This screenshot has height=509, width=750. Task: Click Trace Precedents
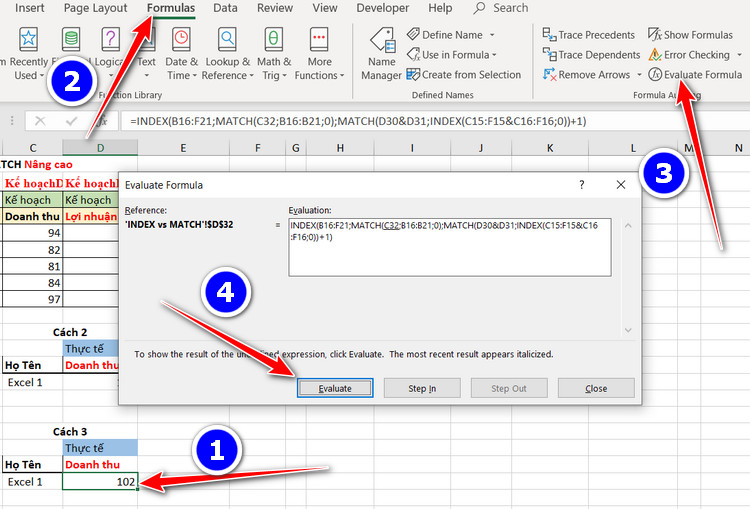(588, 35)
